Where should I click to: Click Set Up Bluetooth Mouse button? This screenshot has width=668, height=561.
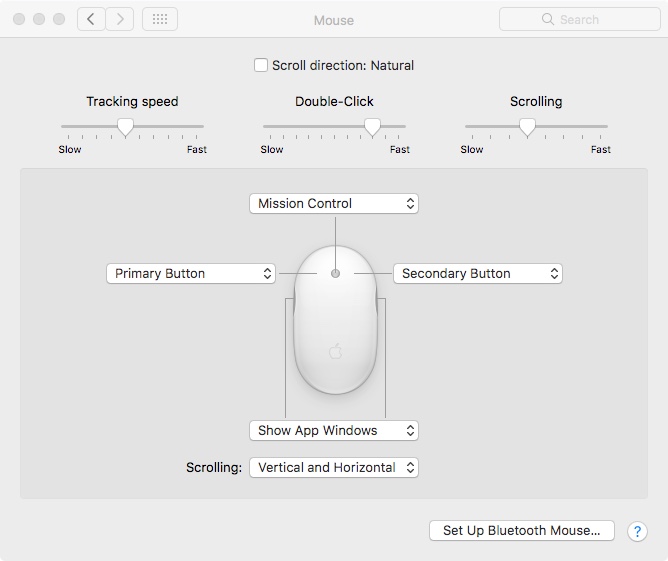(x=522, y=530)
